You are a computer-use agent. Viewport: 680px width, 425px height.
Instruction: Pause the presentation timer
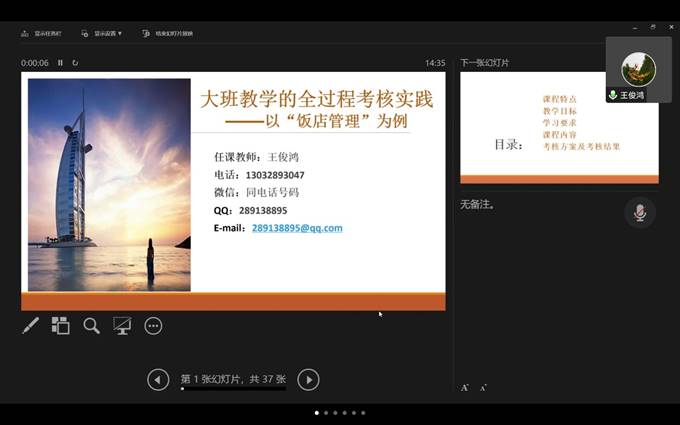pos(60,63)
